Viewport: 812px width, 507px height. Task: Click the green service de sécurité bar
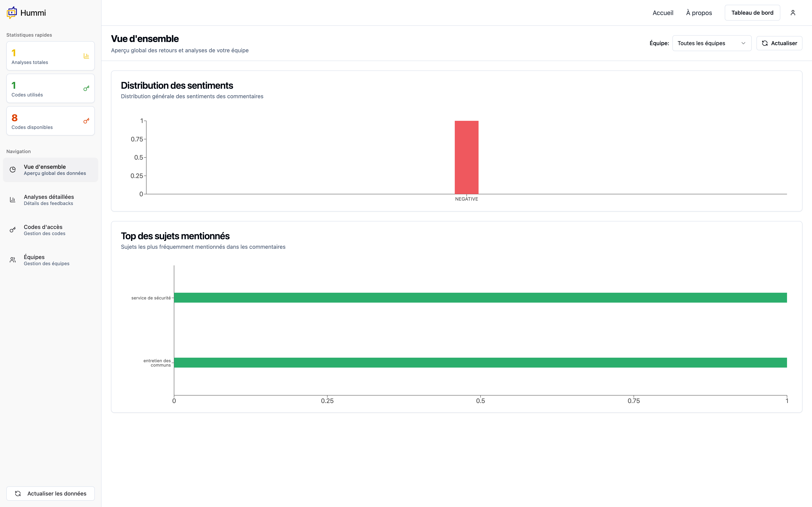click(x=480, y=298)
